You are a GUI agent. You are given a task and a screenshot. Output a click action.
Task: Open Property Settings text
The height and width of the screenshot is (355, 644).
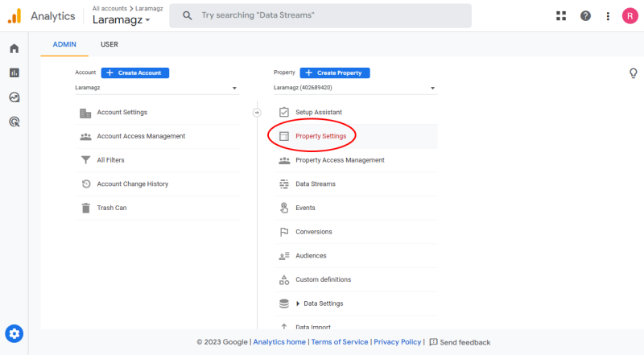click(320, 136)
